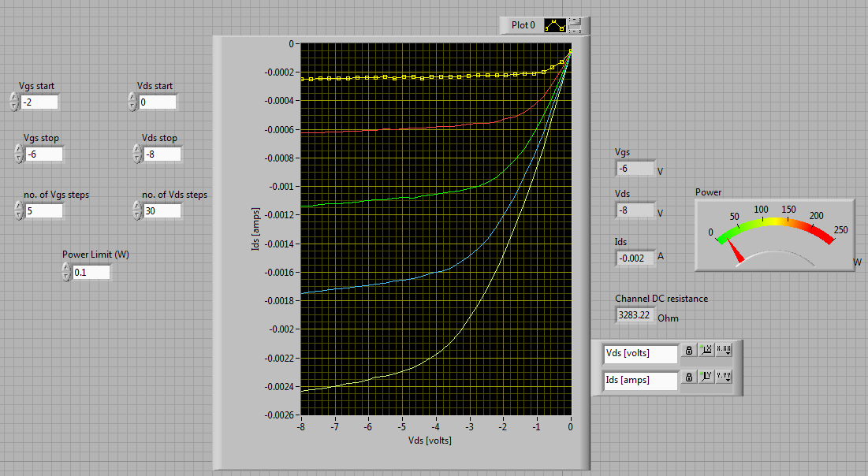
Task: Click the Power Limit (W) value field
Action: (x=91, y=273)
